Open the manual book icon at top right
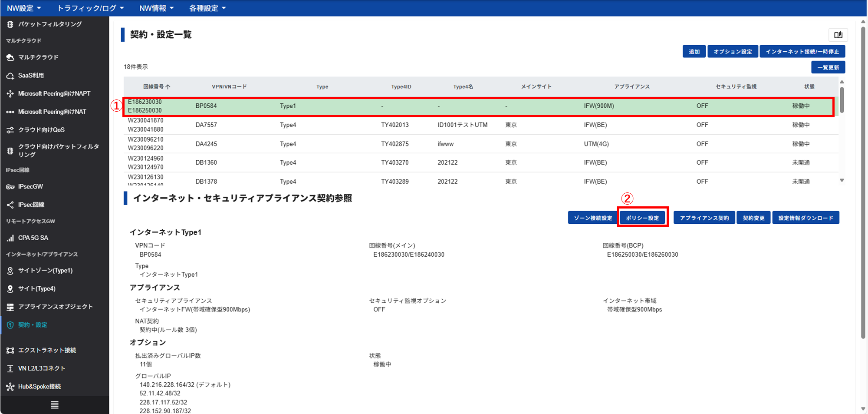Image resolution: width=868 pixels, height=414 pixels. [x=838, y=35]
